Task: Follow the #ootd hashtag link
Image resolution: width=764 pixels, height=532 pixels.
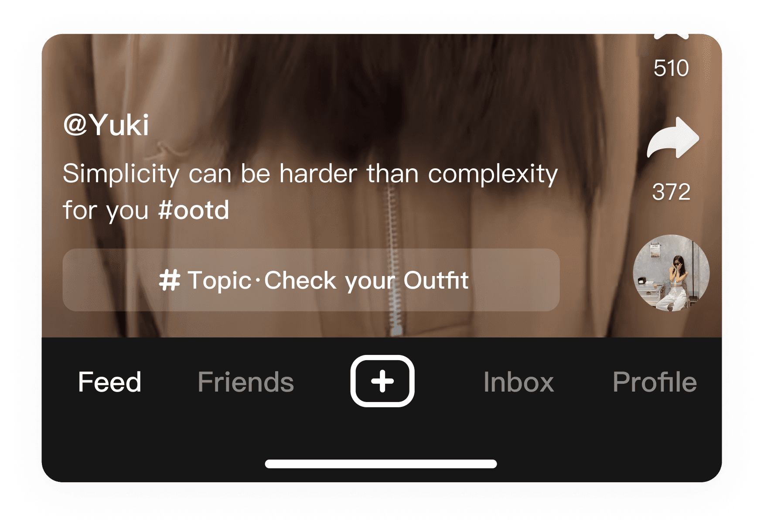Action: (194, 210)
